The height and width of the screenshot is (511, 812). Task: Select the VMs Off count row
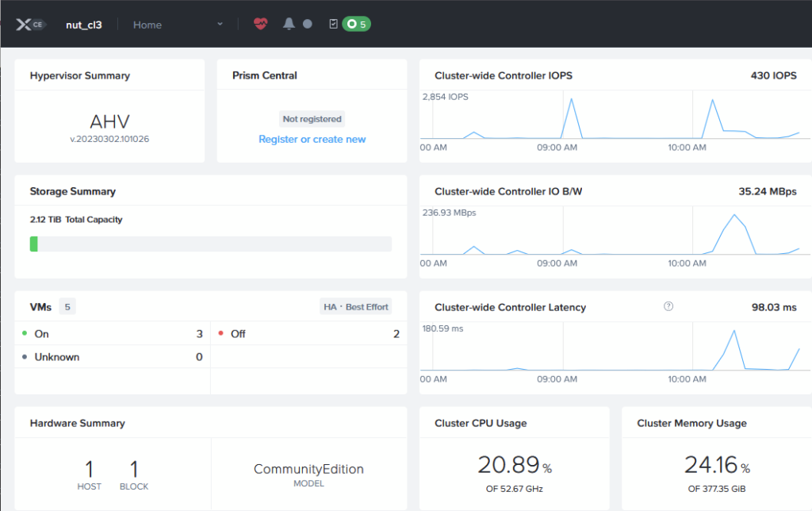pos(308,334)
